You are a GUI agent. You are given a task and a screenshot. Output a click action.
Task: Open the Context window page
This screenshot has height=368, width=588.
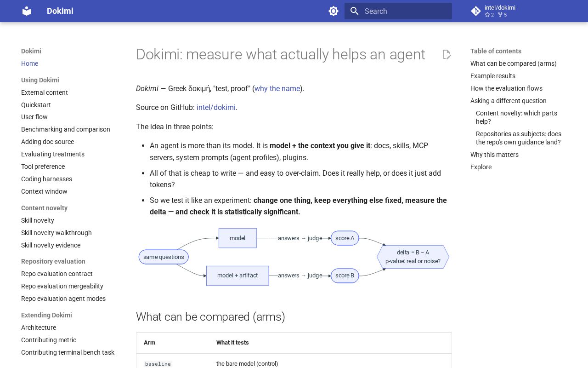tap(44, 191)
